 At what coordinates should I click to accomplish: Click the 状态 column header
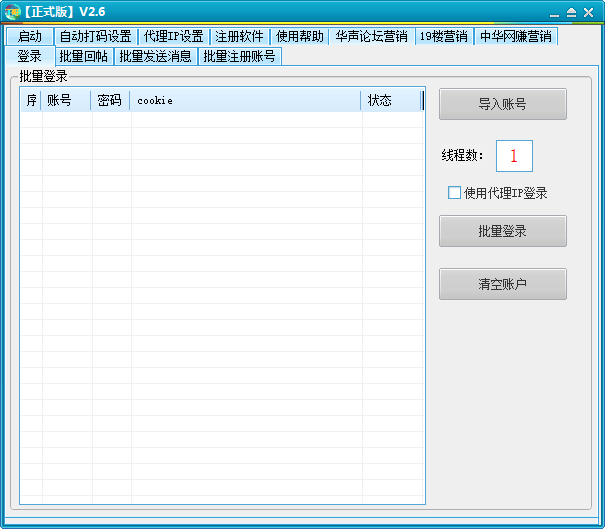391,100
